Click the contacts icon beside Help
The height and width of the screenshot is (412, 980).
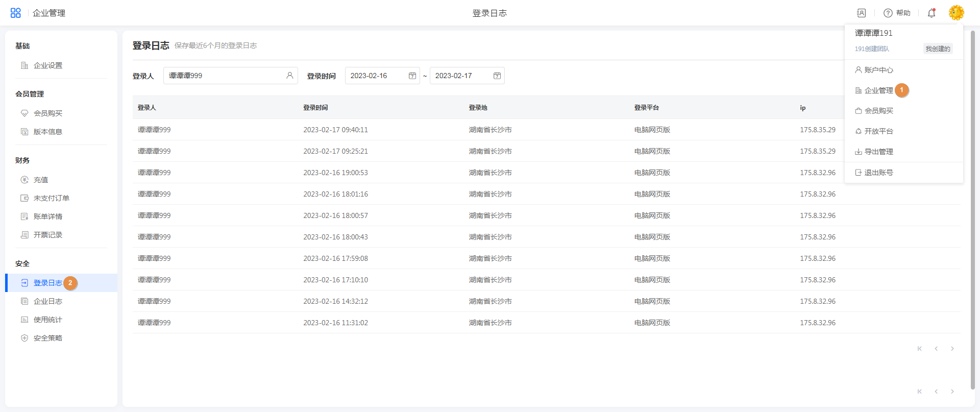(862, 13)
